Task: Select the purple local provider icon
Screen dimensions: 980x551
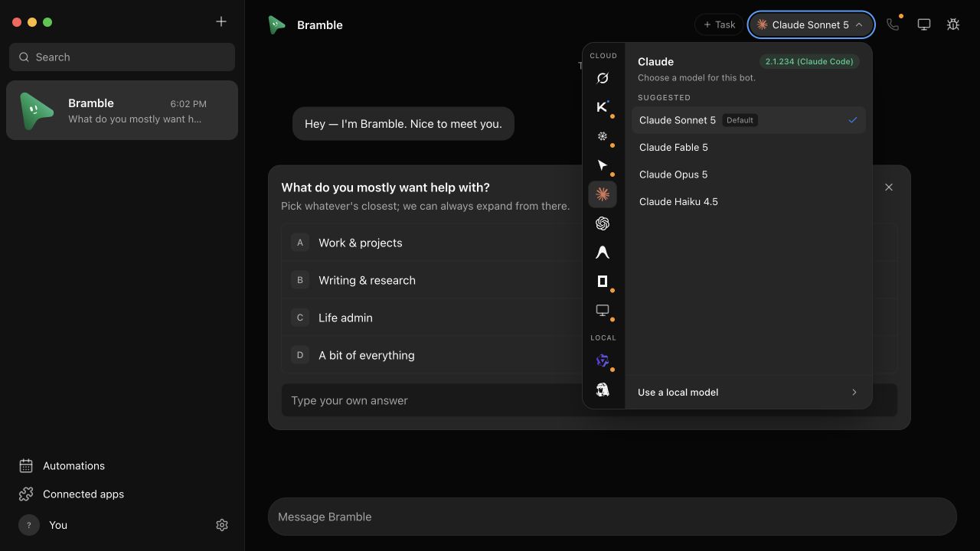Action: click(x=603, y=360)
